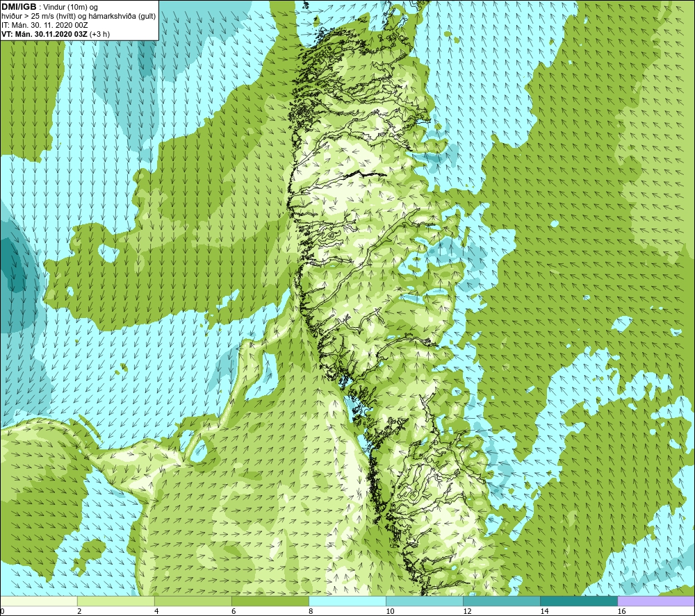Click the dark green 6–8 m/s legend swatch
Viewport: 695px width, 616px height.
270,601
